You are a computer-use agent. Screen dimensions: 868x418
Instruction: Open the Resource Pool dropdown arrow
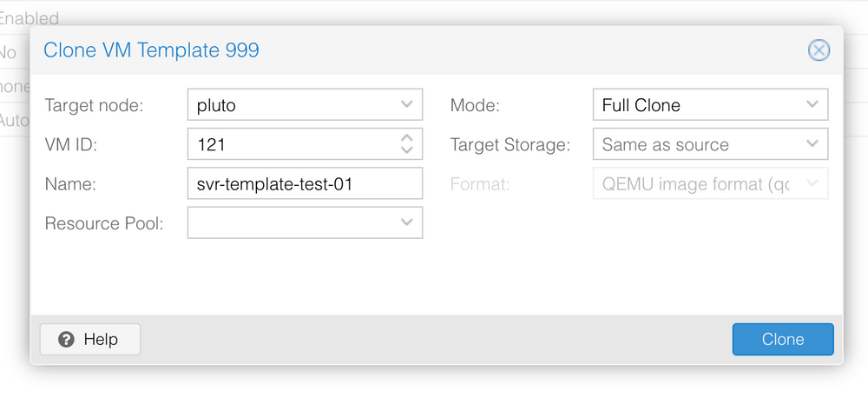pos(406,222)
